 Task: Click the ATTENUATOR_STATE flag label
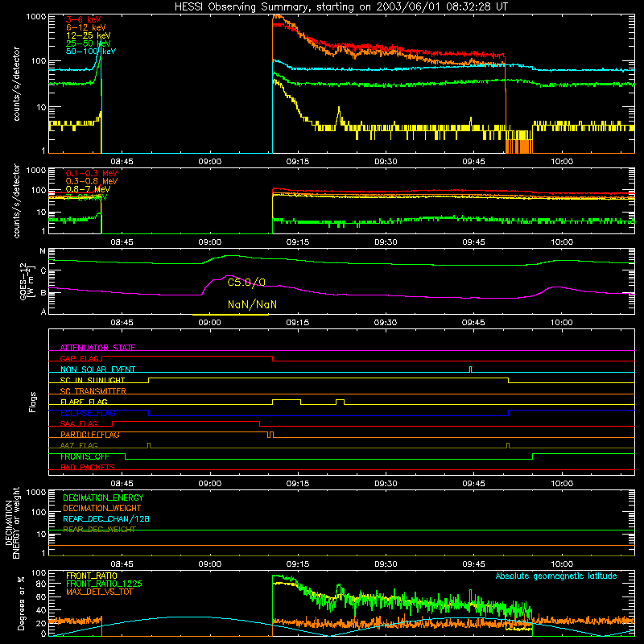(x=97, y=348)
